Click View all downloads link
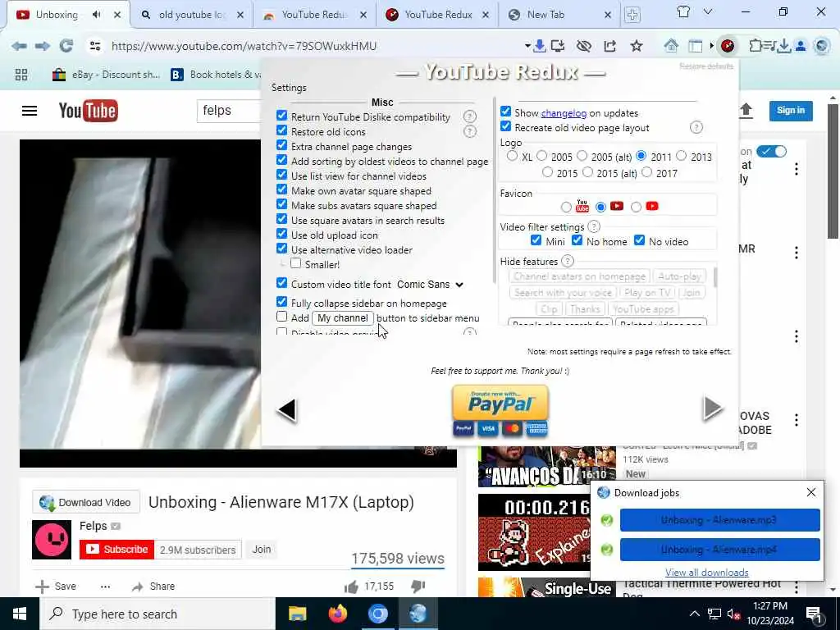This screenshot has width=840, height=630. tap(706, 572)
